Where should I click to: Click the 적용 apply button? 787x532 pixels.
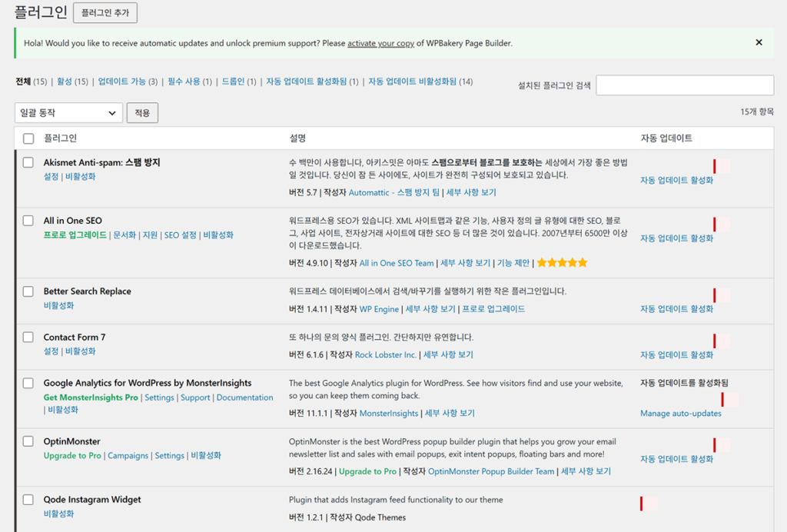(x=142, y=113)
